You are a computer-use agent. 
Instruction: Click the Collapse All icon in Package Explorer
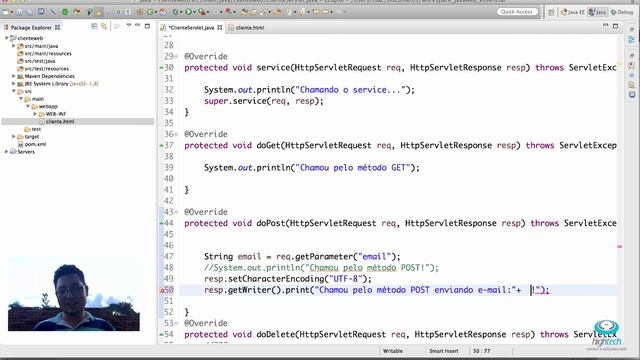pos(94,27)
